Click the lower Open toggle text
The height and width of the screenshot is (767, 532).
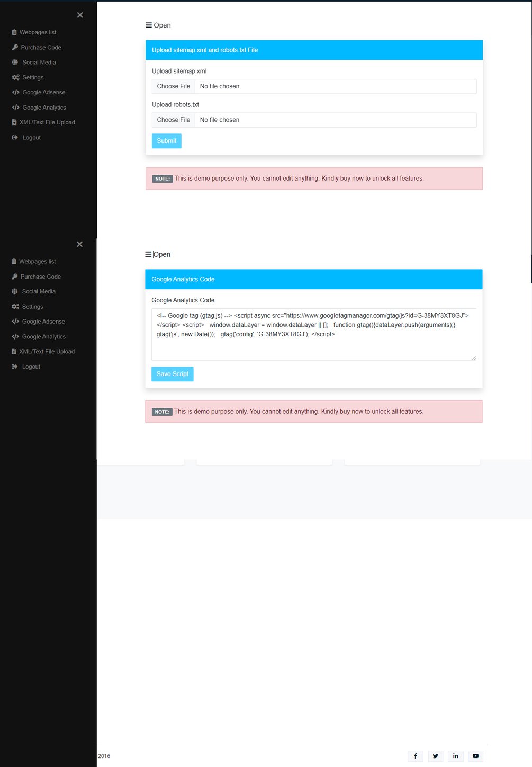[162, 255]
